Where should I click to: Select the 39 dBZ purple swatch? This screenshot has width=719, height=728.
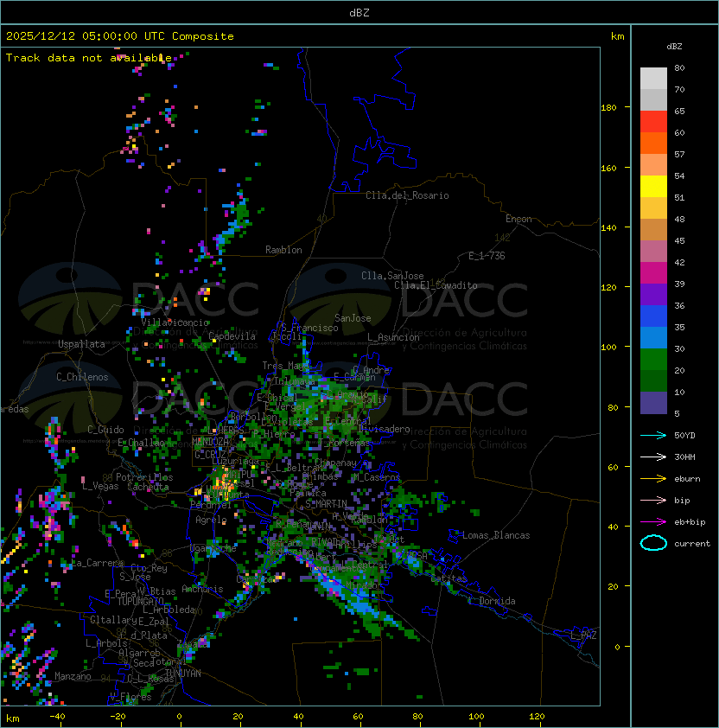[x=653, y=294]
